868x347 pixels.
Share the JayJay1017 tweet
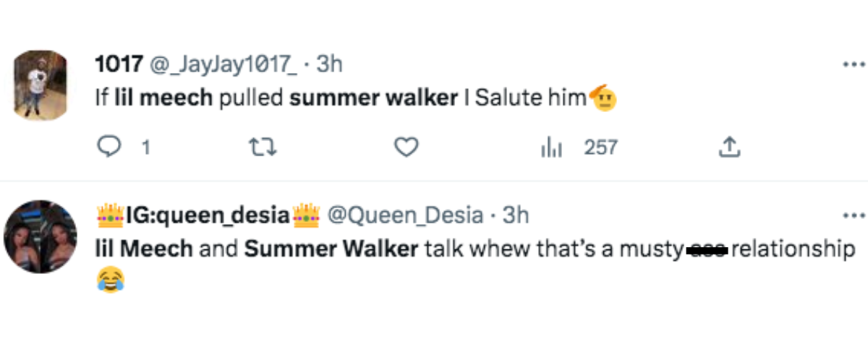click(x=729, y=148)
